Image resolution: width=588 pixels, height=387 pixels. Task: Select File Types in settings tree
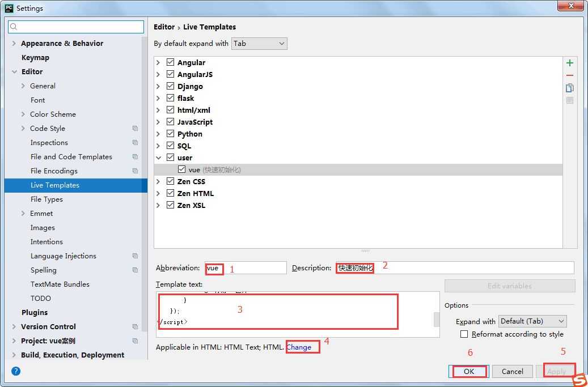pos(46,199)
